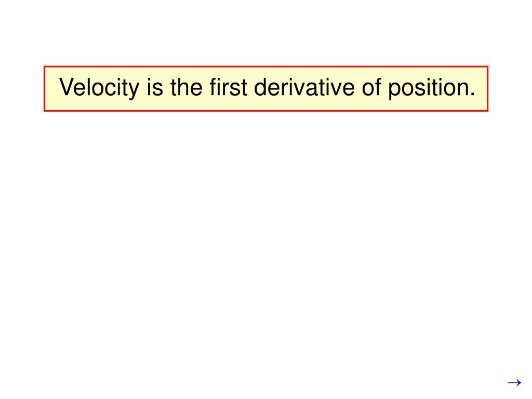Click the letter "d" starting derivative
Viewport: 532px width, 399px height.
pos(260,87)
